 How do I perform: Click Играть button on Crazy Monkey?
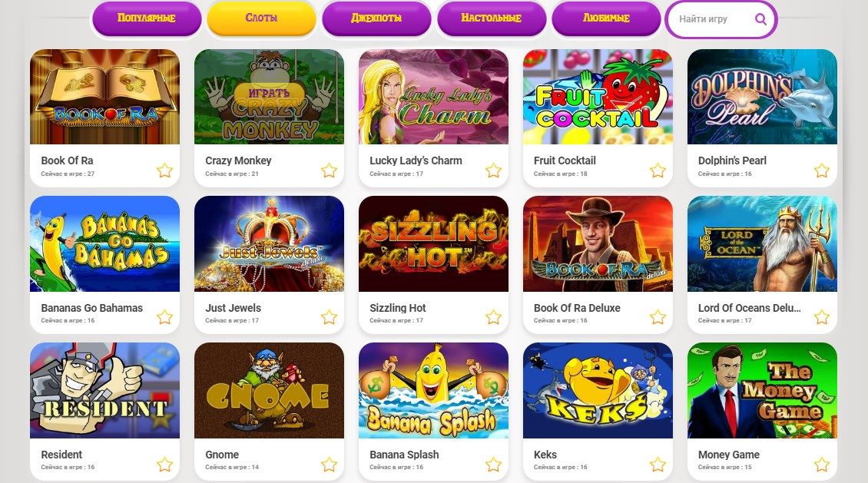coord(269,92)
